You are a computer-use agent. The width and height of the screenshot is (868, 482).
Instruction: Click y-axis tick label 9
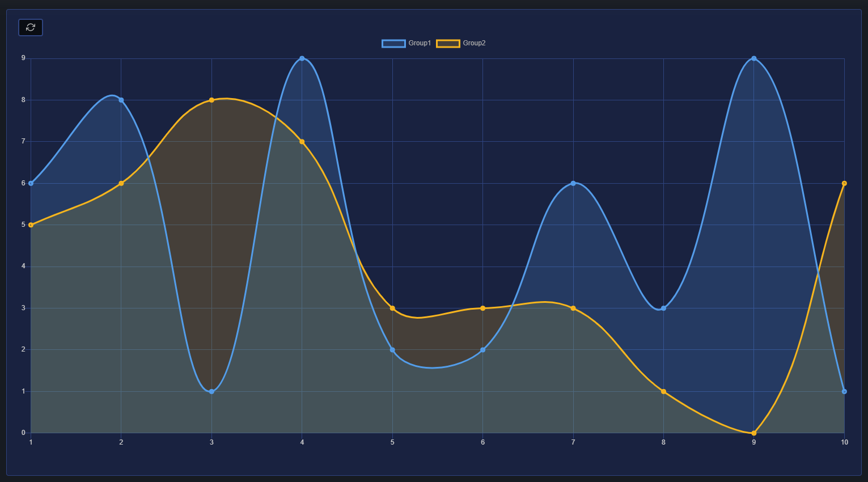[x=23, y=58]
